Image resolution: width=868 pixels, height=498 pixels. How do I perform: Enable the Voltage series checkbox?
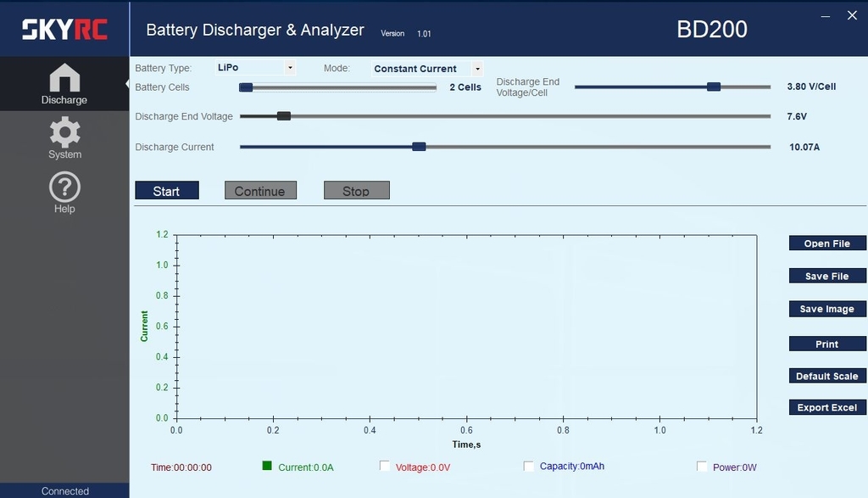click(x=384, y=466)
